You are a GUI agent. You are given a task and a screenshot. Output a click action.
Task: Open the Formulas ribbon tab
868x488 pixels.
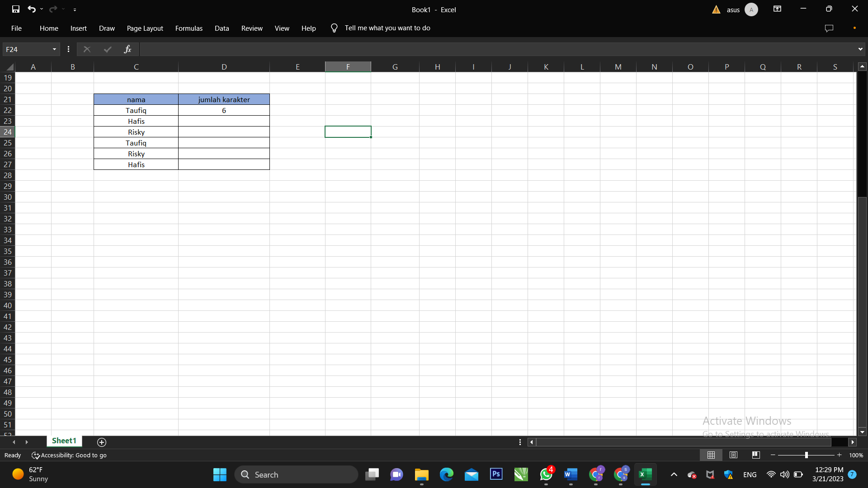click(189, 28)
